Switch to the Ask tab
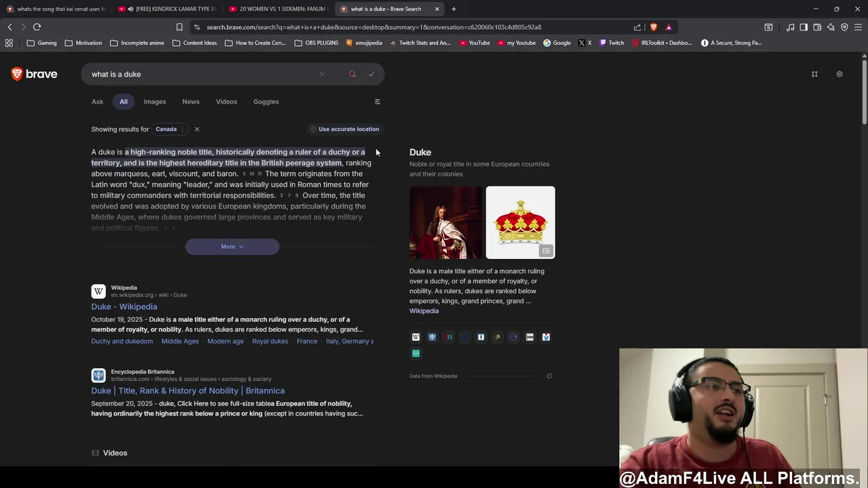Image resolution: width=868 pixels, height=488 pixels. click(98, 102)
